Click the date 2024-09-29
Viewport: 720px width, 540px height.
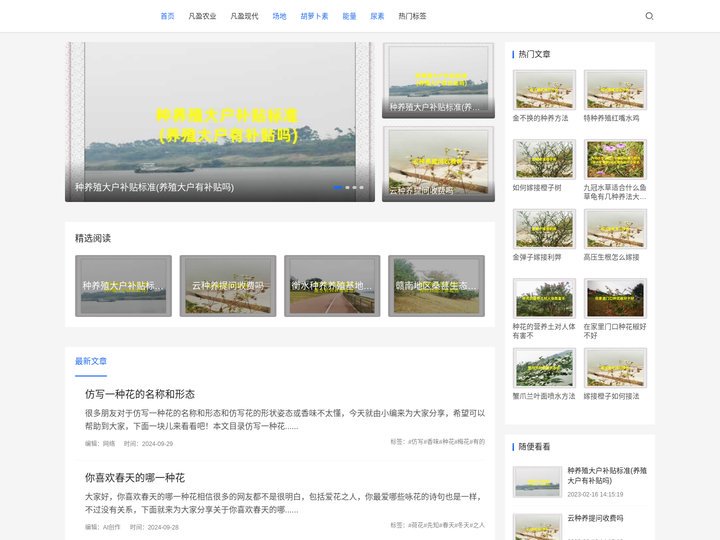[158, 444]
